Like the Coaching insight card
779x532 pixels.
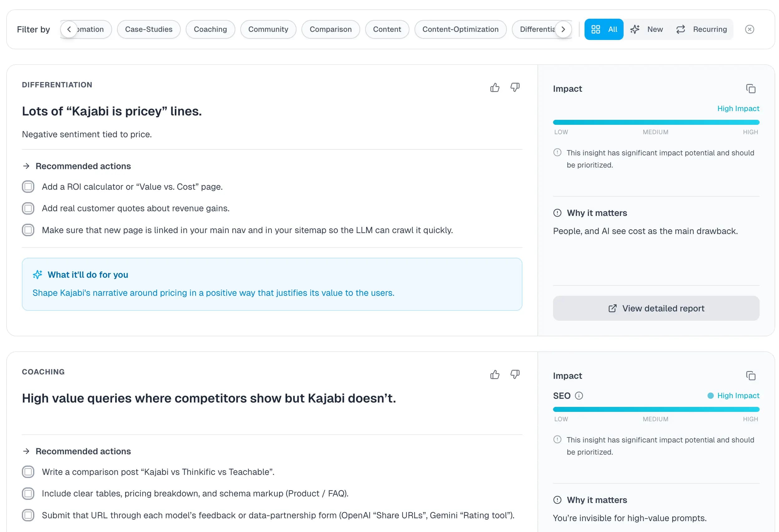coord(494,374)
